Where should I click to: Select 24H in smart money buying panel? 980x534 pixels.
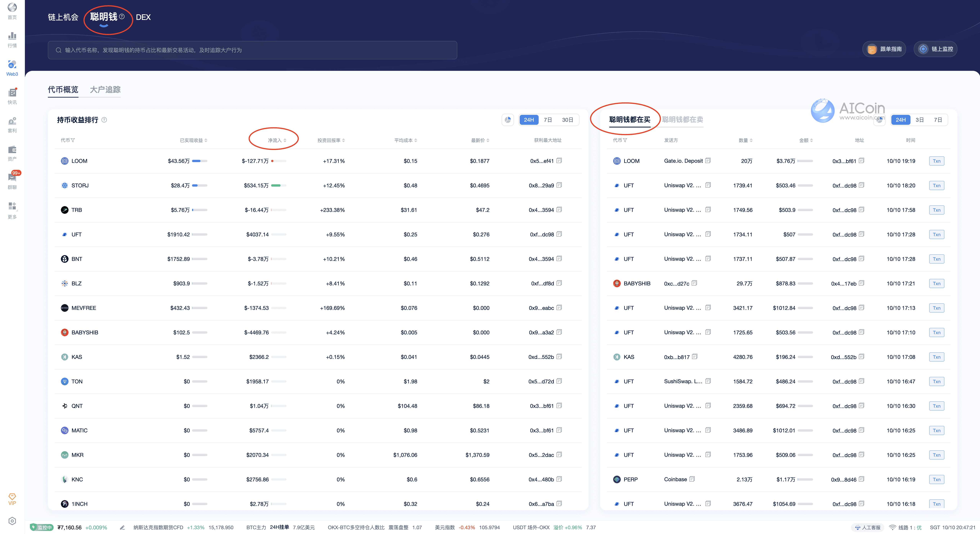901,120
